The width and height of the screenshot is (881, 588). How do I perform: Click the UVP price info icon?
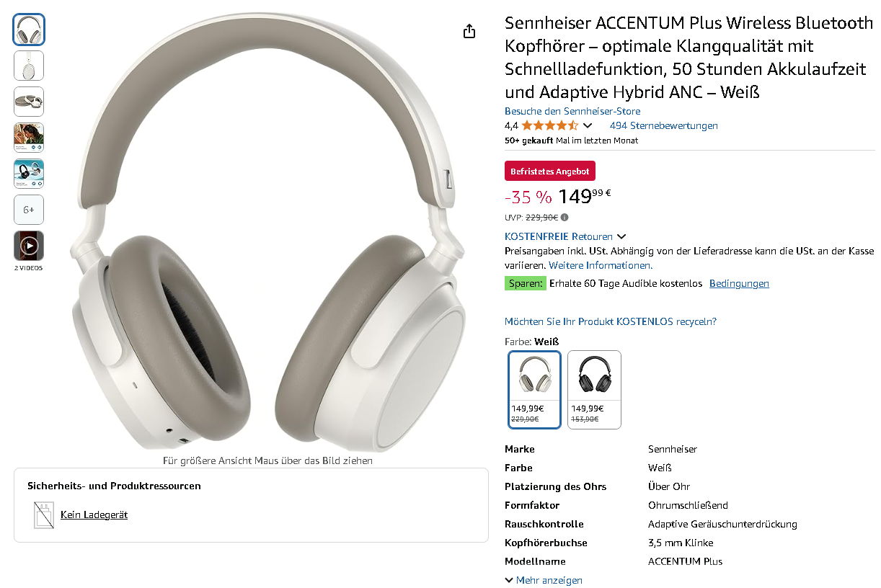click(565, 217)
